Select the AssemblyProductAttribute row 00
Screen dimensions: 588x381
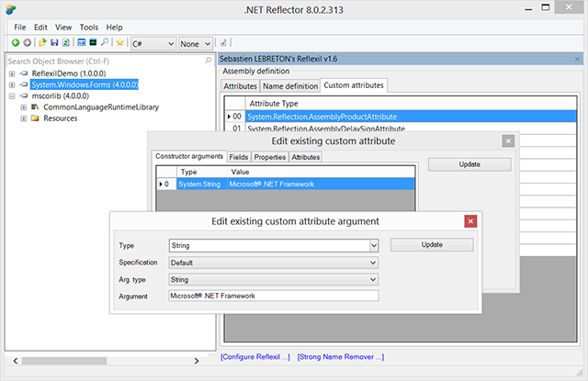401,117
